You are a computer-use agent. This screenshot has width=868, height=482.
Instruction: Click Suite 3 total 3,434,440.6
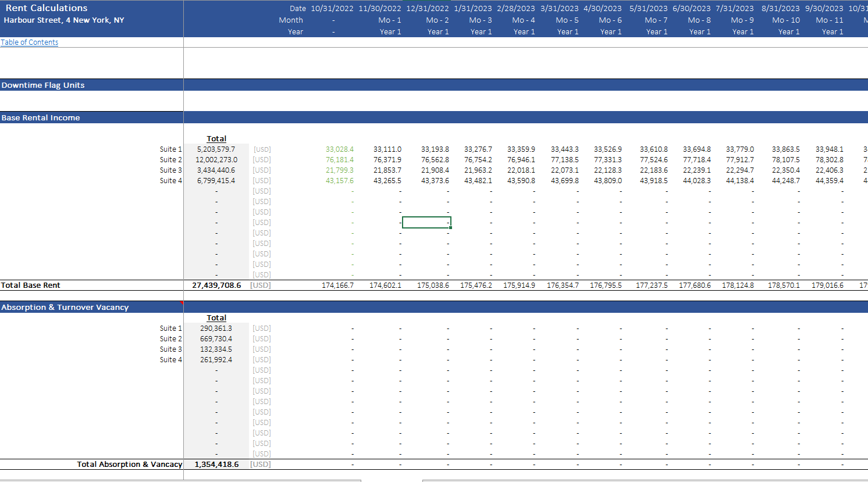coord(216,170)
